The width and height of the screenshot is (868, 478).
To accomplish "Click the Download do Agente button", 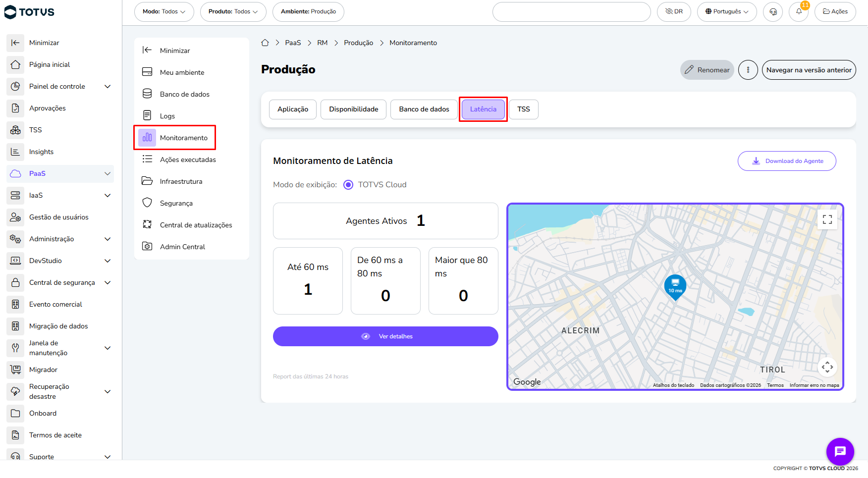I will point(787,161).
